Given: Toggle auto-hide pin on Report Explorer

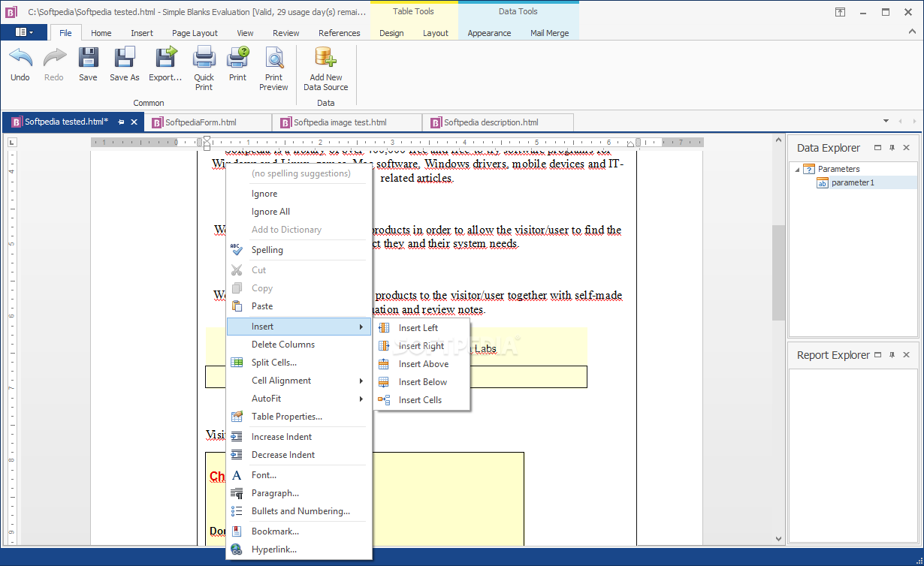Looking at the screenshot, I should click(892, 355).
